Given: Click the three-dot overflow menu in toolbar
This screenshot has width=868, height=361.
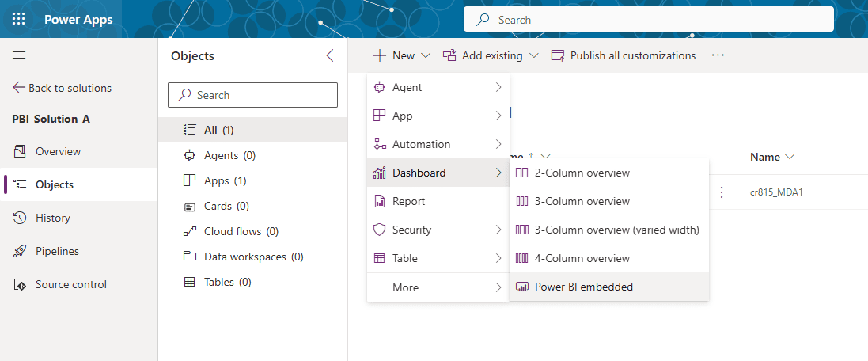Looking at the screenshot, I should [x=718, y=55].
